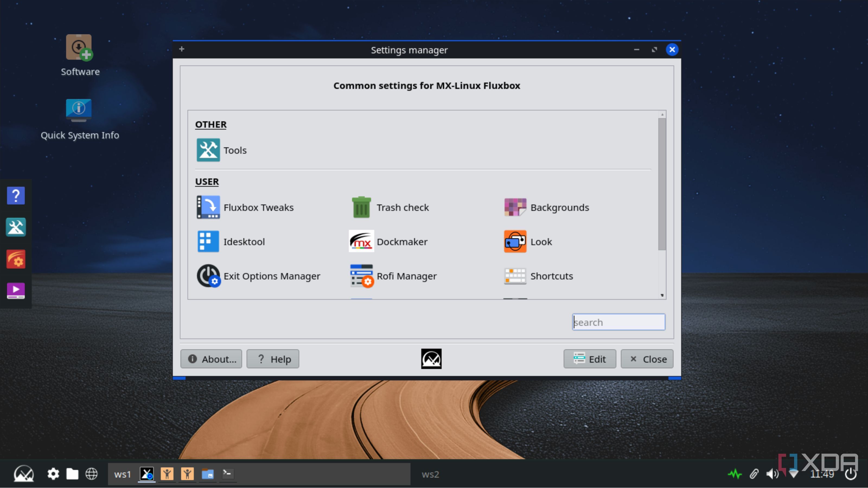Open the Backgrounds icon
Viewport: 868px width, 488px height.
click(x=515, y=207)
